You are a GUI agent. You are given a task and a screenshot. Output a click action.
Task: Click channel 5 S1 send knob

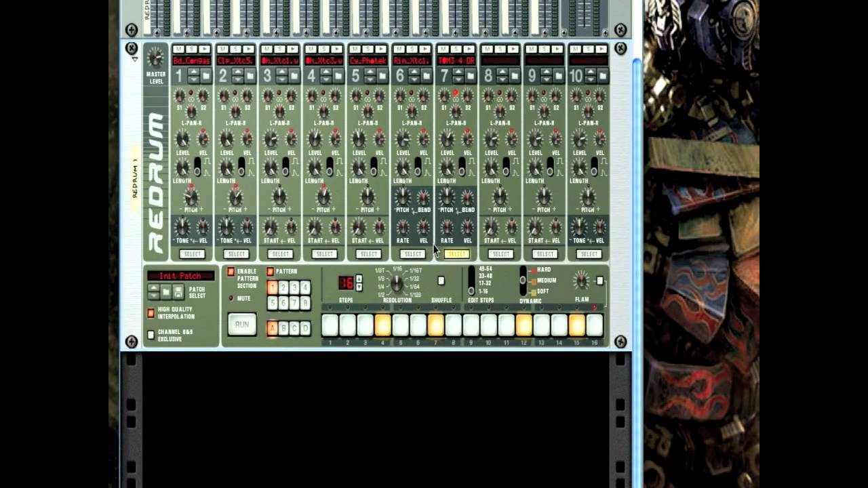click(356, 96)
